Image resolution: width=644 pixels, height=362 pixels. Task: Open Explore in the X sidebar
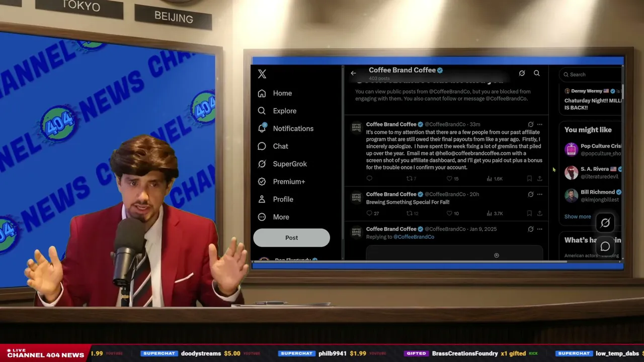pyautogui.click(x=277, y=111)
